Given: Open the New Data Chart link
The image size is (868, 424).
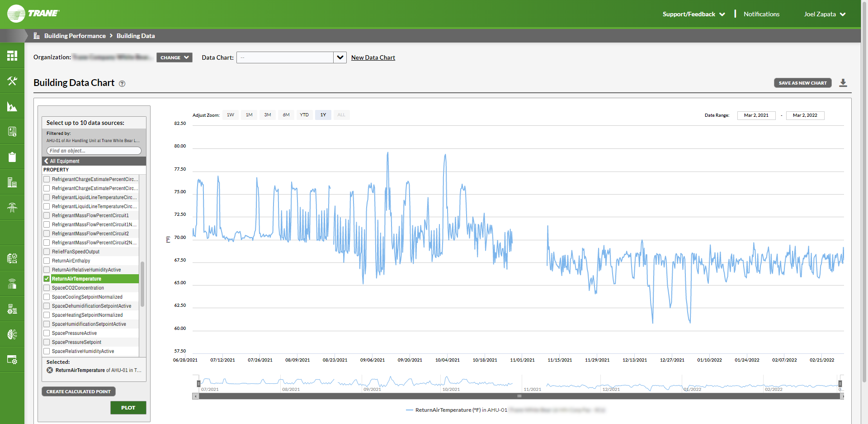Looking at the screenshot, I should pos(373,57).
